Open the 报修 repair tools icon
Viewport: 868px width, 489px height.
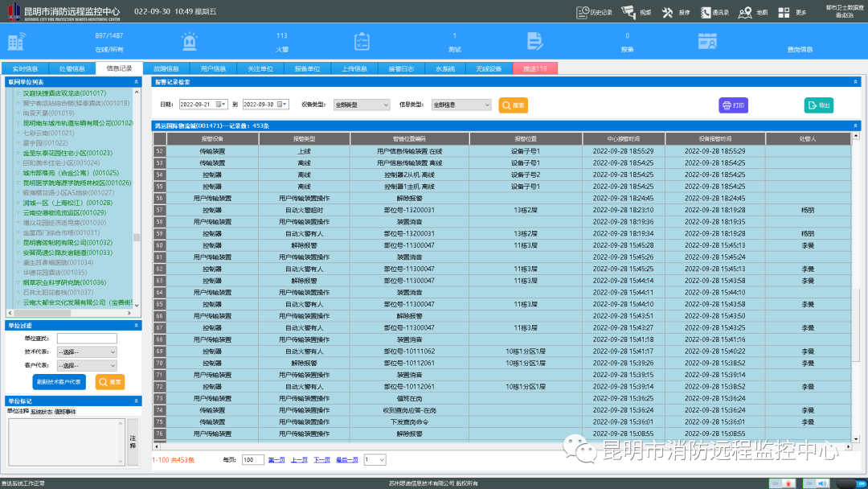coord(667,11)
